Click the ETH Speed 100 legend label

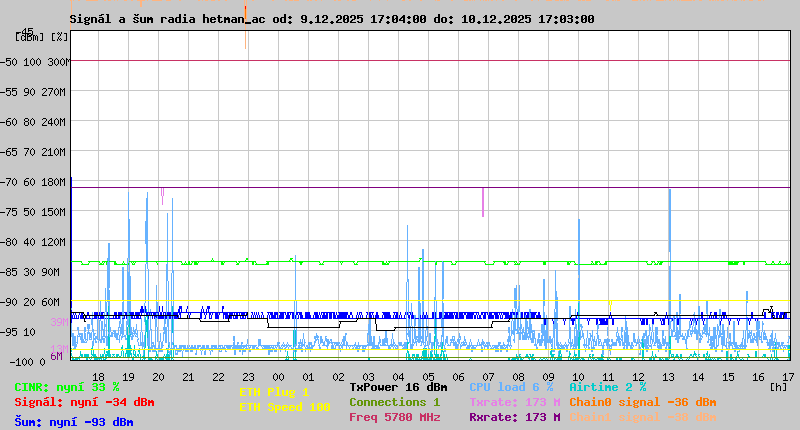[285, 407]
